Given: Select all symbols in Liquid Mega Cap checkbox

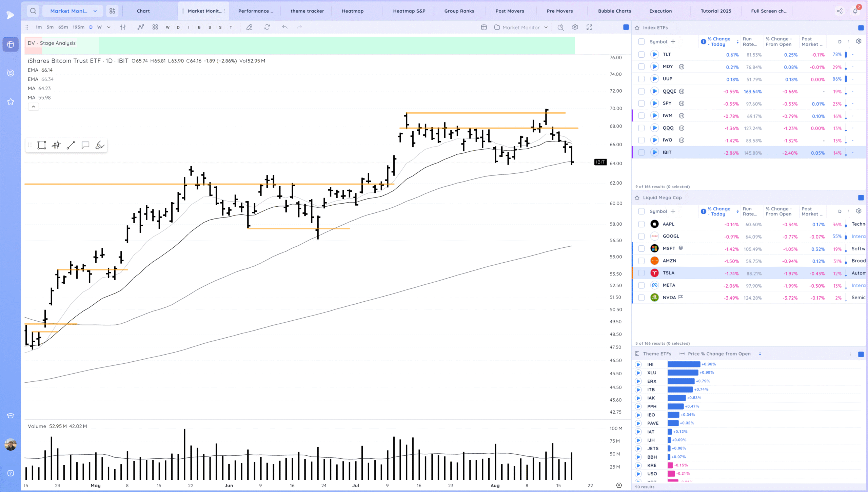Looking at the screenshot, I should 641,211.
